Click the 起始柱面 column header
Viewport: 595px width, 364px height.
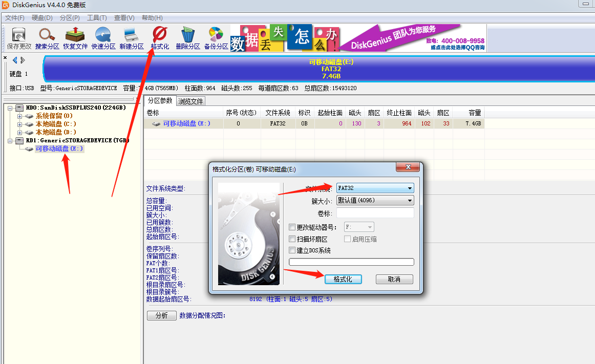pyautogui.click(x=330, y=113)
